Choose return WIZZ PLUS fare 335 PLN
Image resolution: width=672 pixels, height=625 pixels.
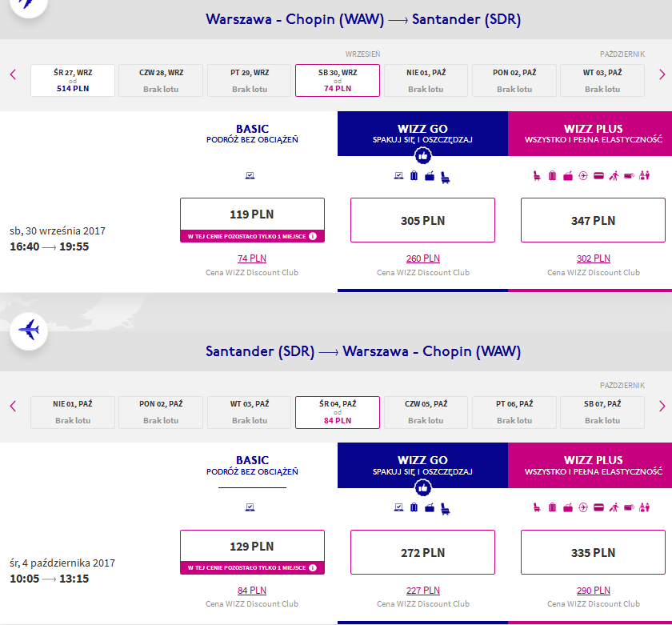click(593, 552)
